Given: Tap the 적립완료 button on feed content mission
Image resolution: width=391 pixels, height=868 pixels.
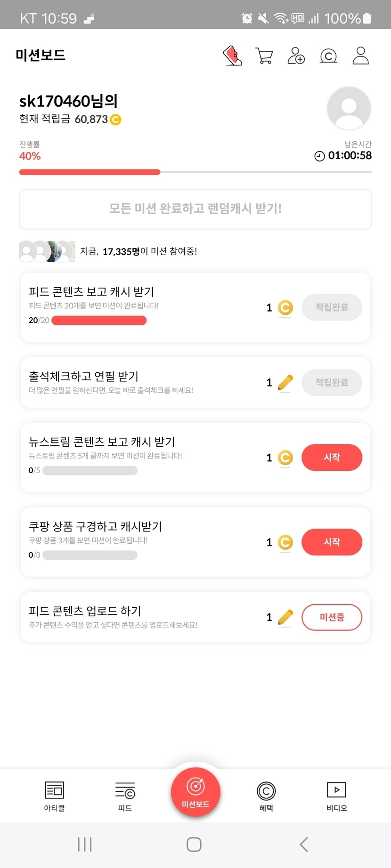Looking at the screenshot, I should click(x=332, y=307).
